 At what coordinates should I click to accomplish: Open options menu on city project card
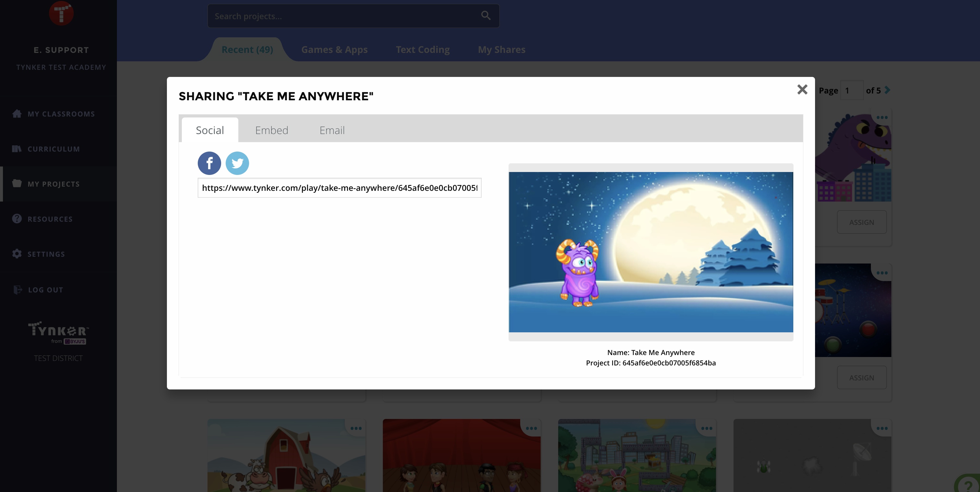(x=707, y=428)
